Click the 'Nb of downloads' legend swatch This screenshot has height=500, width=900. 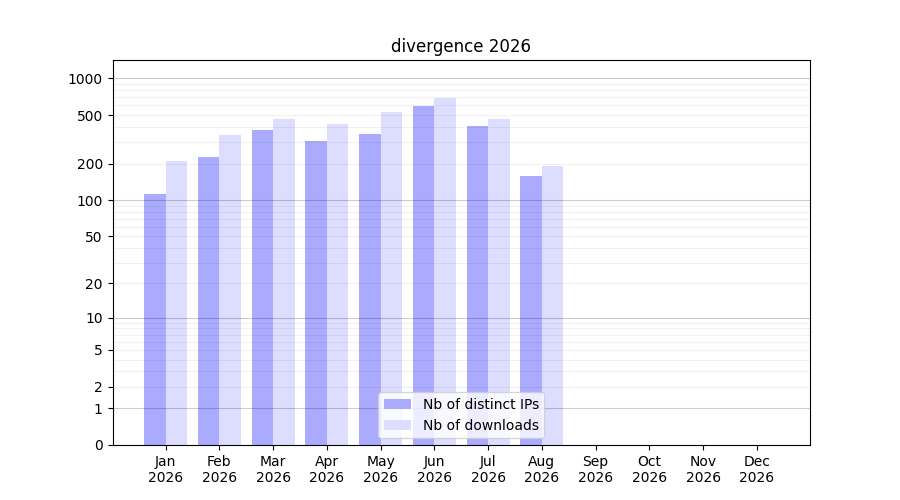click(397, 425)
